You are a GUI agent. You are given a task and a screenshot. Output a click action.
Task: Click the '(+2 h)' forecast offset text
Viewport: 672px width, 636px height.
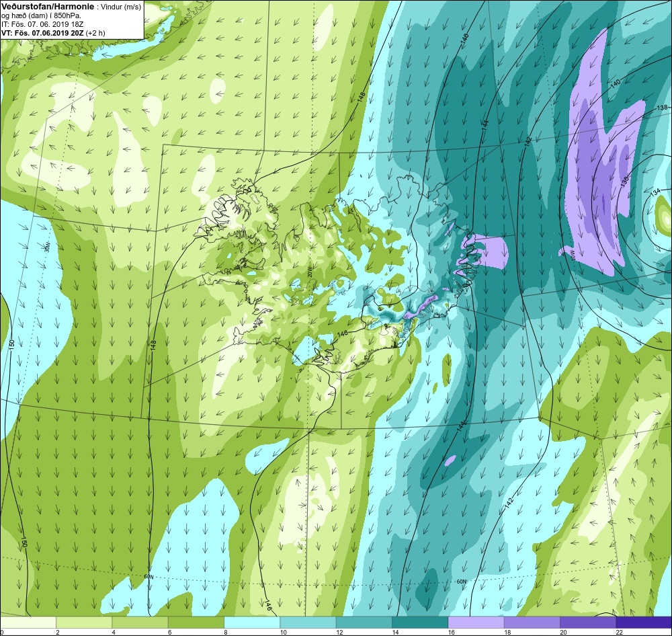[x=95, y=33]
